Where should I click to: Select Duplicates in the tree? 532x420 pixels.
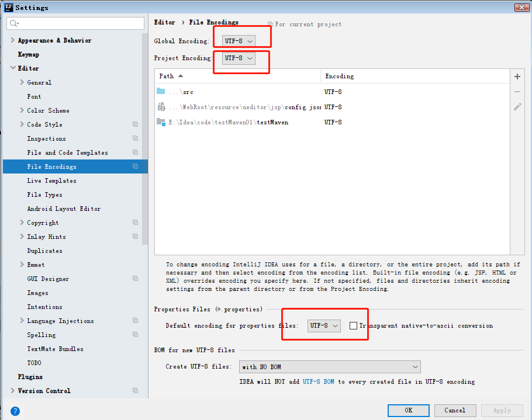pyautogui.click(x=45, y=251)
